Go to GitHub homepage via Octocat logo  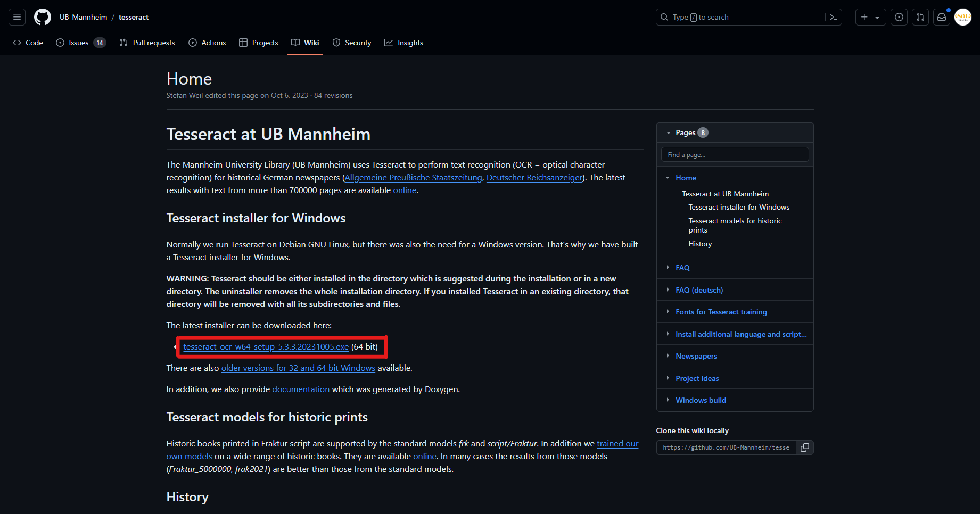click(x=43, y=17)
